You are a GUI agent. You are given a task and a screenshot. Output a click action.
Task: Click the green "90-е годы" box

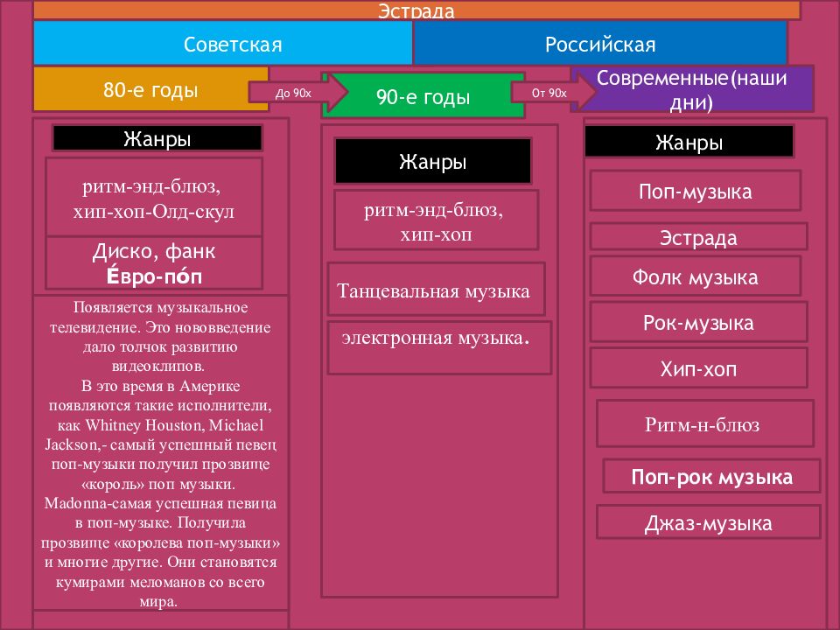coord(423,96)
